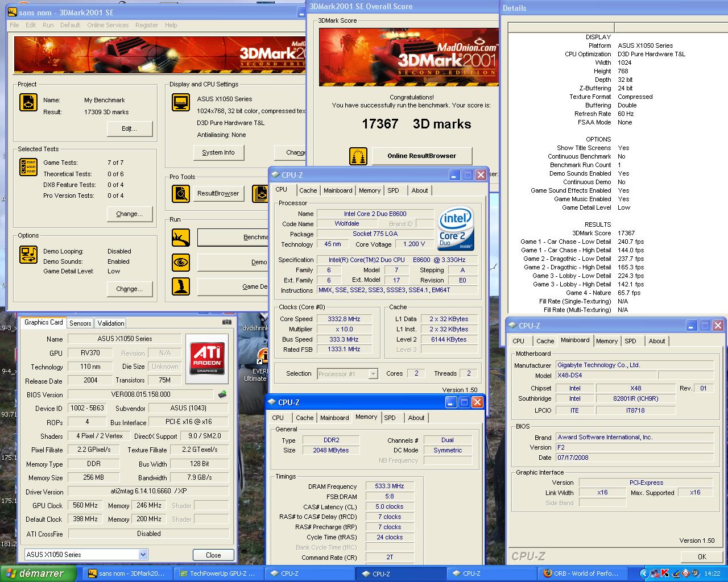Open the Help menu in 3DMark2001
Image resolution: width=728 pixels, height=582 pixels.
tap(171, 25)
